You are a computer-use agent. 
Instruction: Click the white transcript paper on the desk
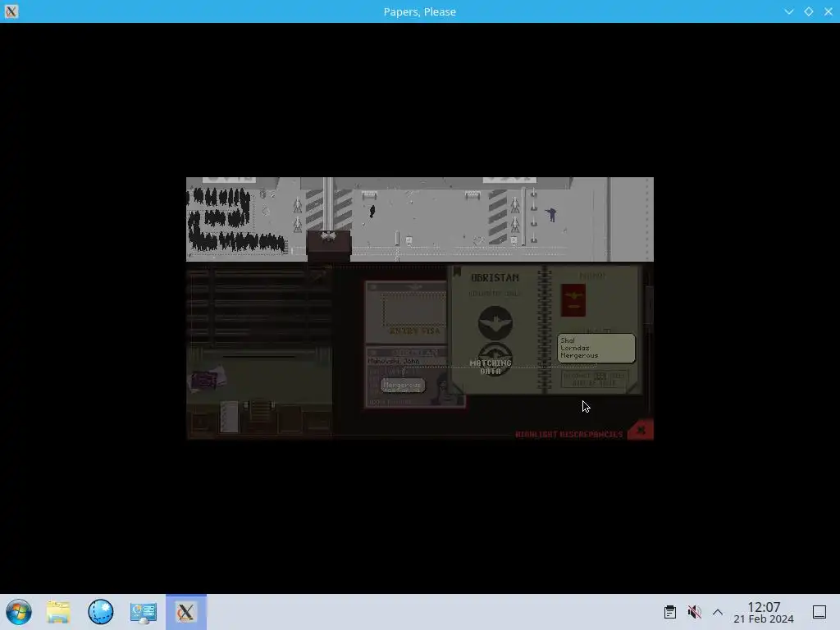click(x=230, y=416)
